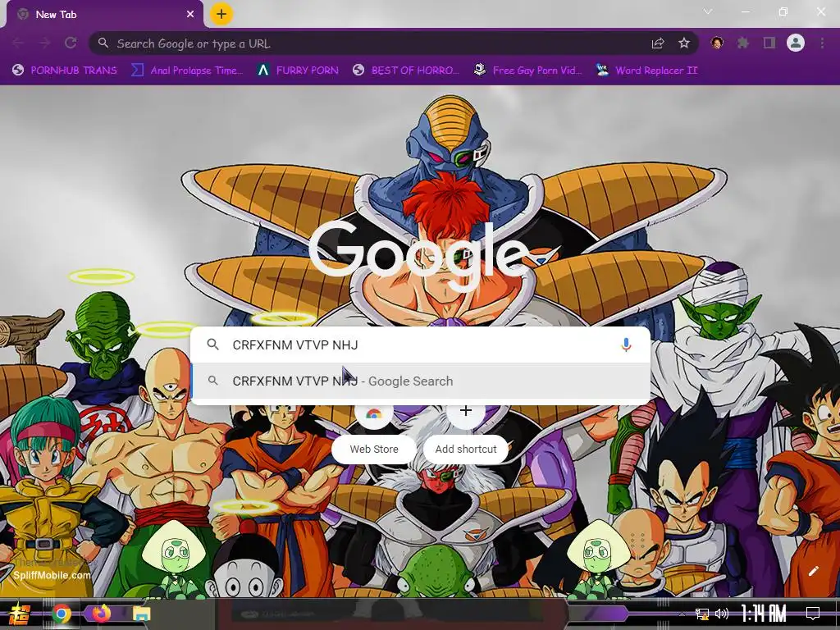Bookmark this tab with star icon
This screenshot has width=840, height=630.
(x=684, y=43)
